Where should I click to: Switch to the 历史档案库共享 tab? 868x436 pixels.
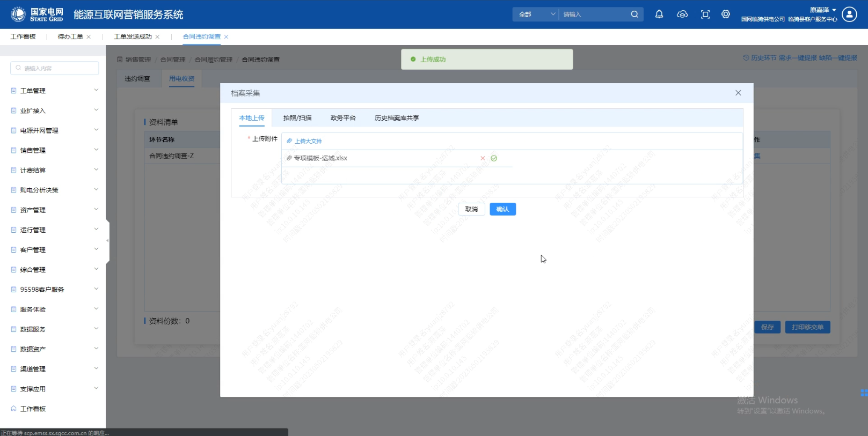(397, 118)
